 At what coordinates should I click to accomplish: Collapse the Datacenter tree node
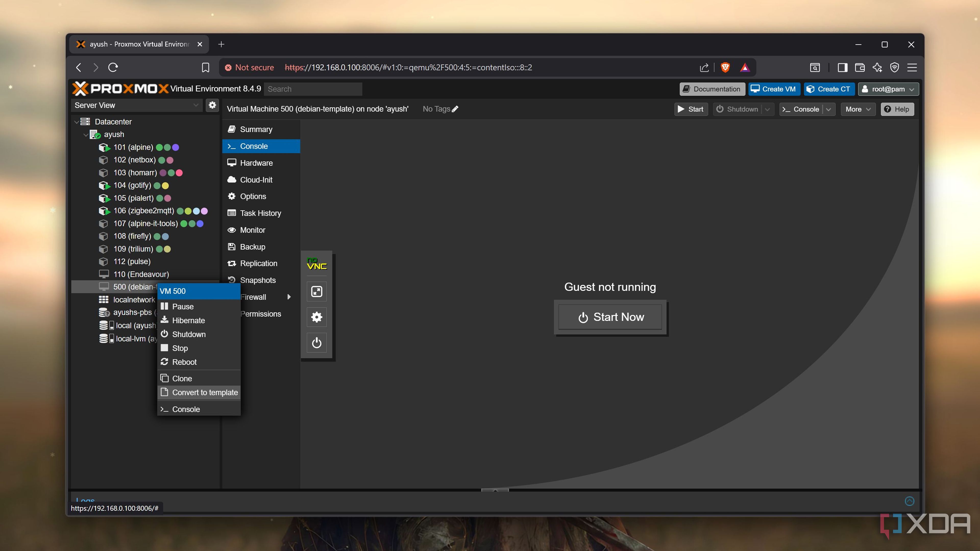tap(77, 122)
